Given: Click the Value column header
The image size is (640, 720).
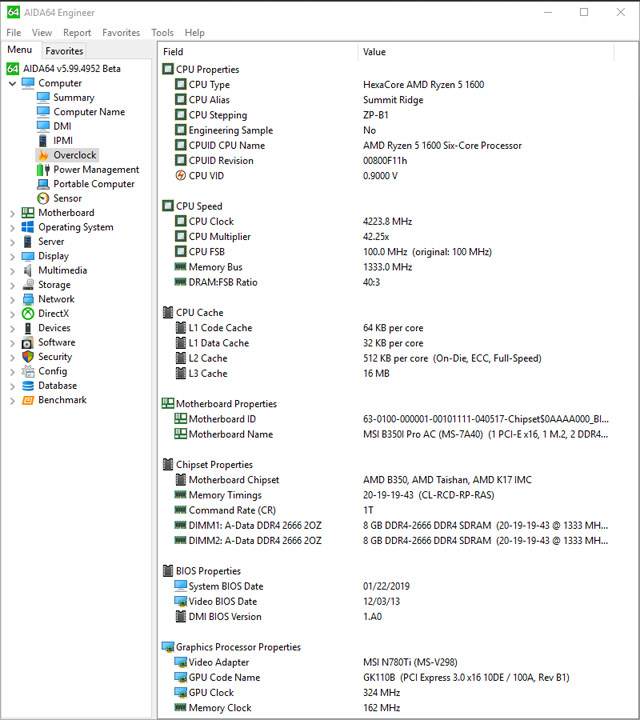Looking at the screenshot, I should tap(486, 52).
